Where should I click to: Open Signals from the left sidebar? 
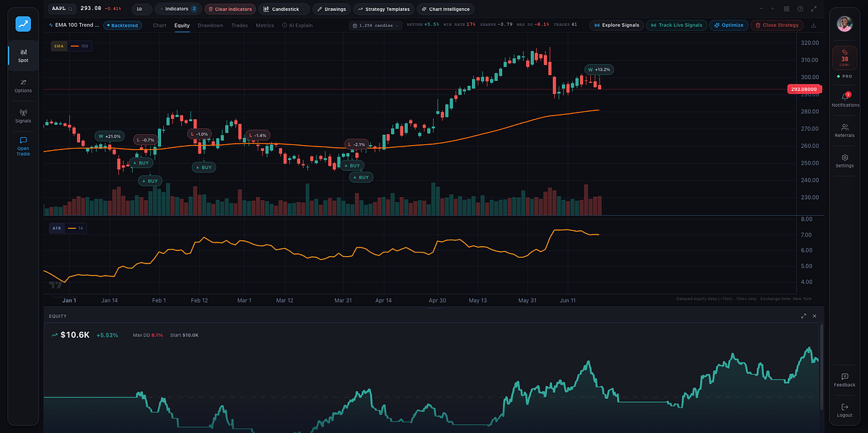click(x=23, y=115)
